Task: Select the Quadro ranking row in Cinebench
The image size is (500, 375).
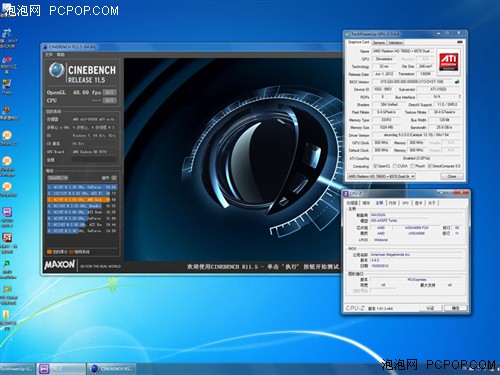Action: pos(82,206)
